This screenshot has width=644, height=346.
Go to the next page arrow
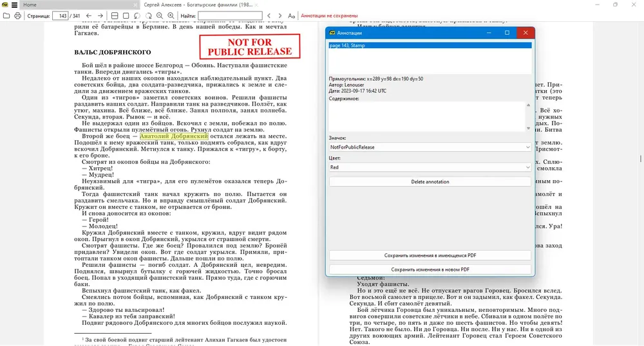100,15
